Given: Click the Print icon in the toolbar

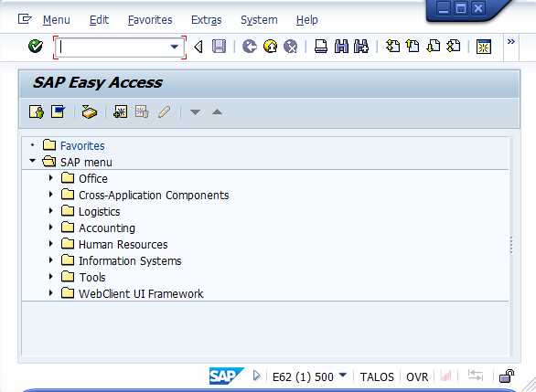Looking at the screenshot, I should [321, 46].
